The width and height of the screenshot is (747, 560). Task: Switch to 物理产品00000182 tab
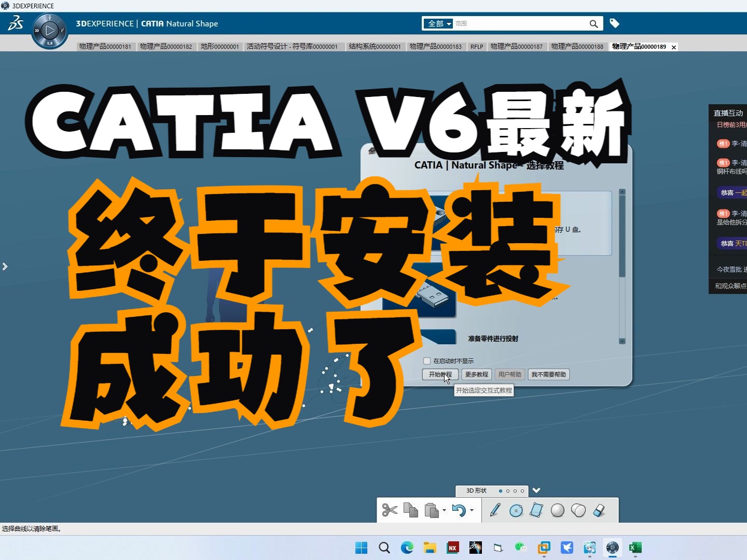(x=166, y=47)
